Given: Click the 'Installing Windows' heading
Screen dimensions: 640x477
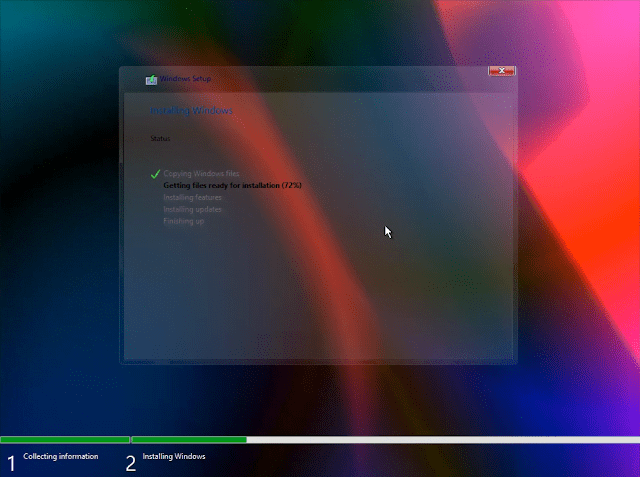Looking at the screenshot, I should [191, 111].
